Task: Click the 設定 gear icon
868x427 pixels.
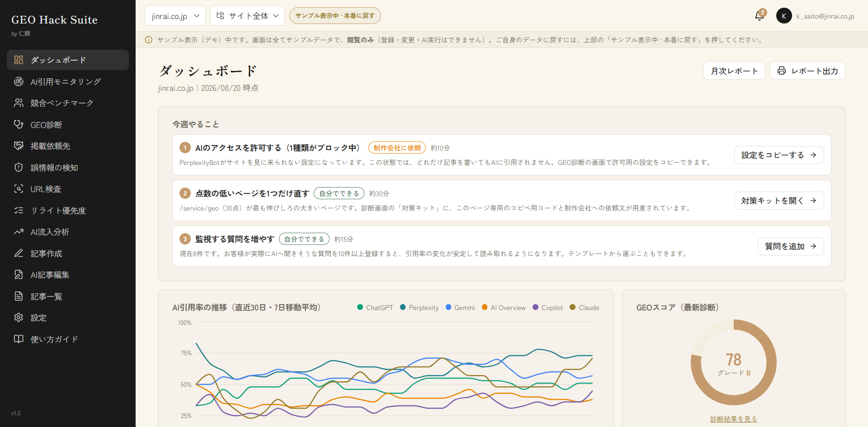Action: coord(19,318)
